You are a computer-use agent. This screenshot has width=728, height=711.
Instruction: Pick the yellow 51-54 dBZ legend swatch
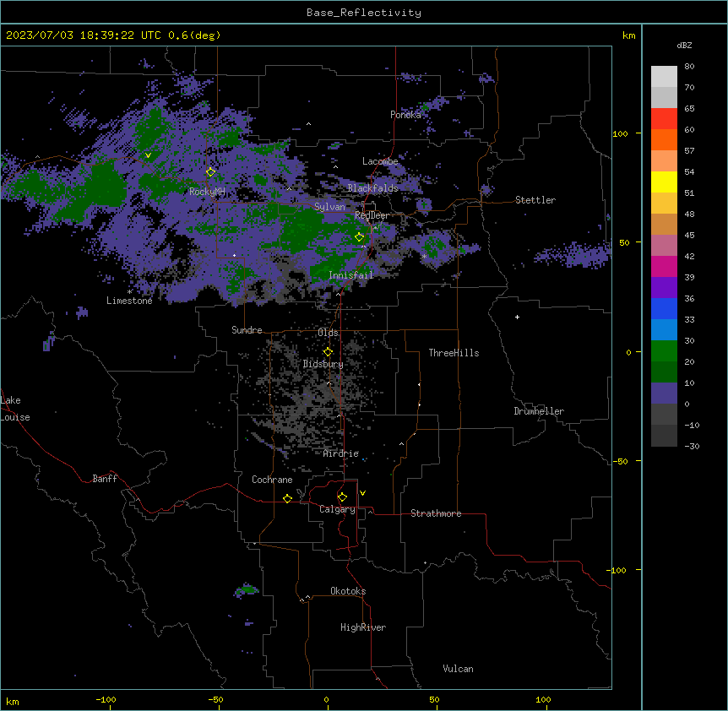click(664, 182)
